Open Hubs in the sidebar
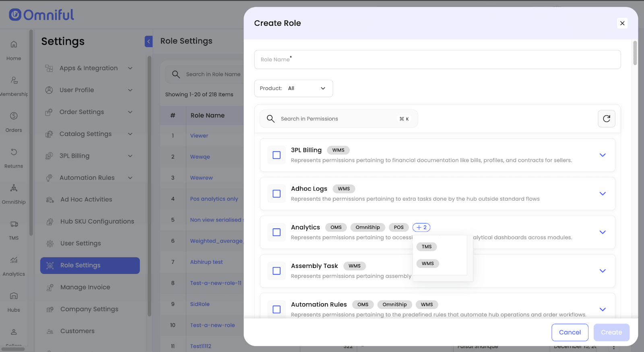 (14, 296)
